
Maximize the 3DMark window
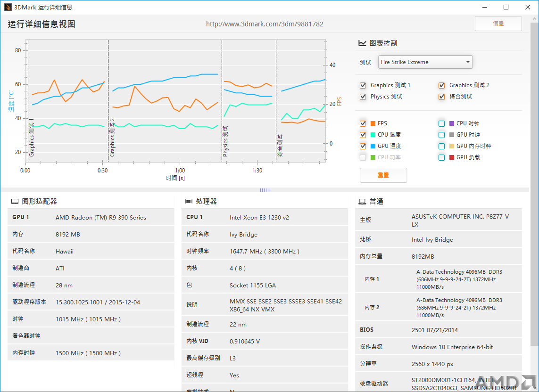506,7
